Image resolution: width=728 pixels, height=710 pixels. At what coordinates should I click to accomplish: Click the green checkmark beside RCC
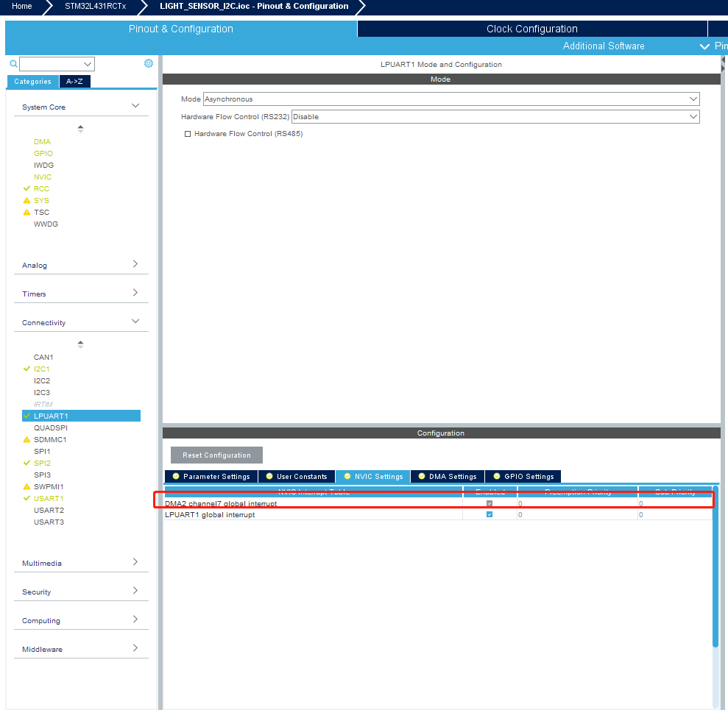(x=26, y=188)
